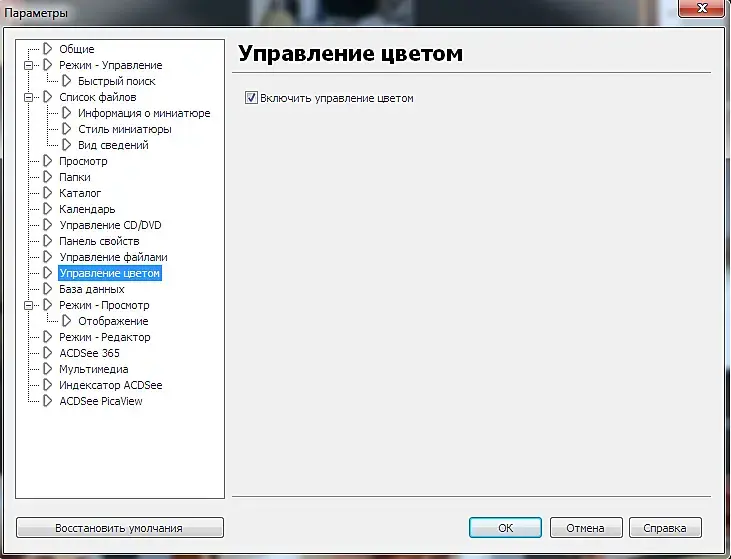Confirm settings with the OK button
Image resolution: width=731 pixels, height=559 pixels.
pyautogui.click(x=505, y=528)
